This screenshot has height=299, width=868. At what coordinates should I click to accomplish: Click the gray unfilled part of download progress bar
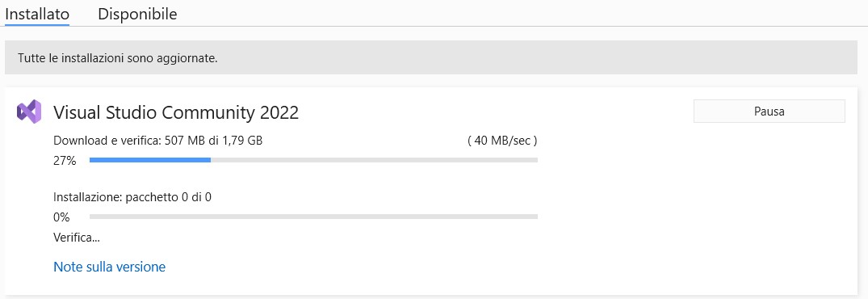[x=374, y=160]
